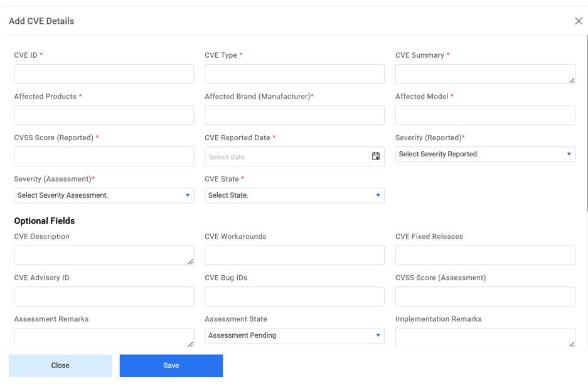The image size is (588, 385).
Task: Close the Add CVE Details dialog
Action: coord(578,21)
